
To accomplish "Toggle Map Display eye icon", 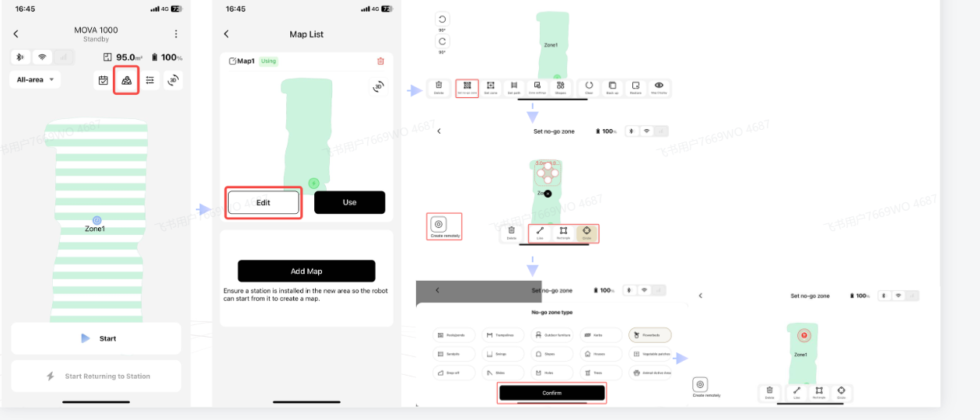I will [x=659, y=87].
